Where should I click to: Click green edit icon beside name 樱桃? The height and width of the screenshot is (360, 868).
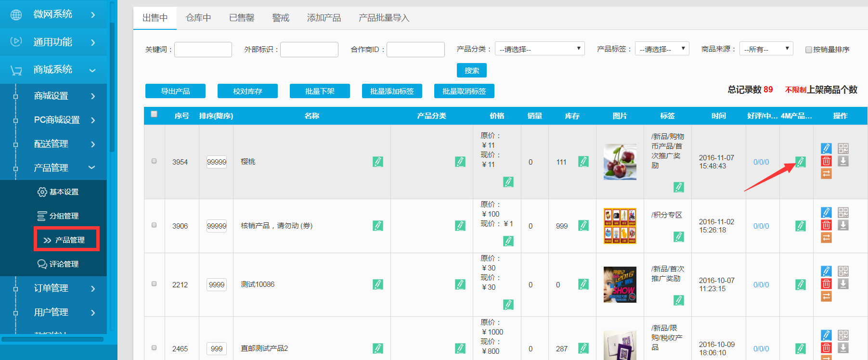pos(378,162)
